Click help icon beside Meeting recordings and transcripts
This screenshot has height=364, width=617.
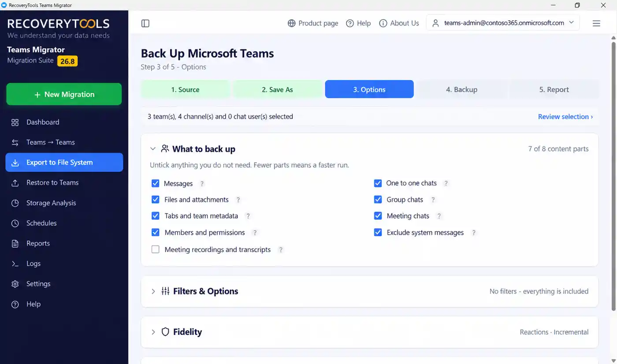(x=281, y=250)
